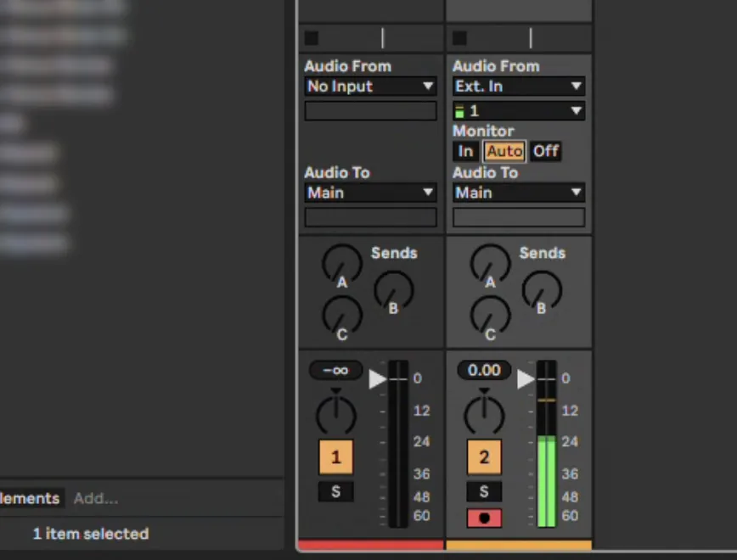Click track 1 empty output channel chooser

370,217
